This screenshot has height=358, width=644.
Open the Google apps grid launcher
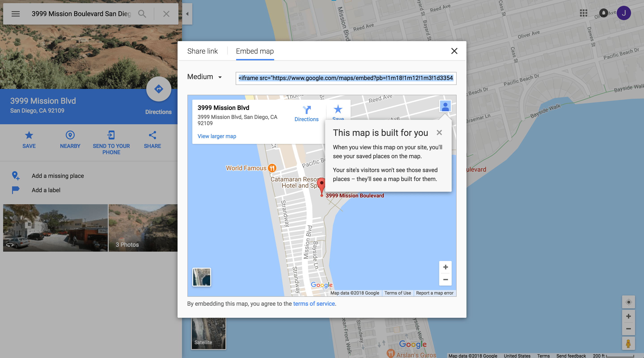coord(584,13)
